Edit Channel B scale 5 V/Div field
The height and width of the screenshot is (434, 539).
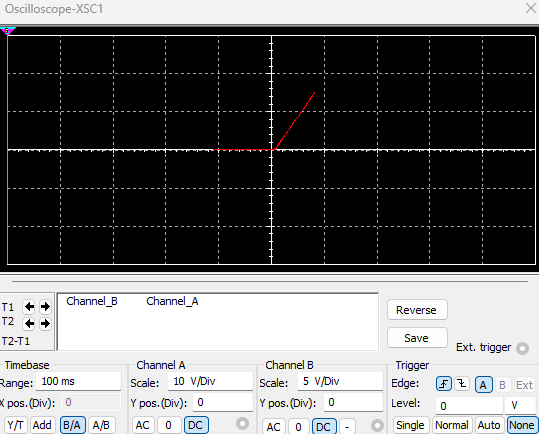tap(340, 381)
